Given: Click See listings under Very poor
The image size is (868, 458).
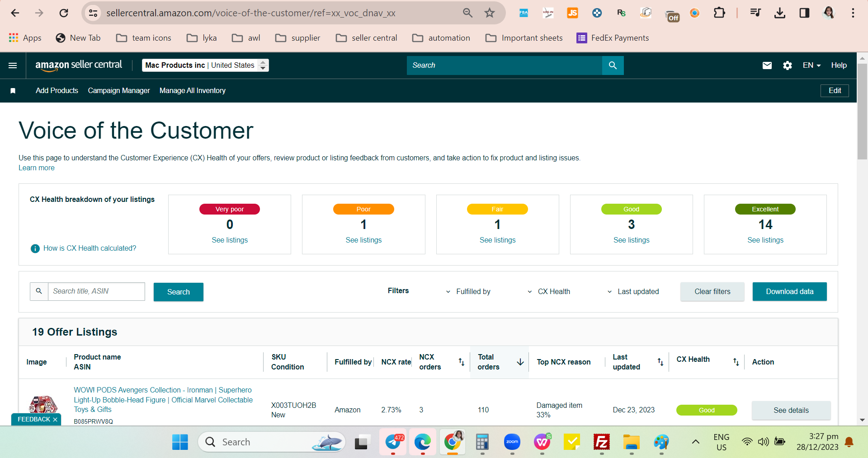Looking at the screenshot, I should tap(230, 240).
